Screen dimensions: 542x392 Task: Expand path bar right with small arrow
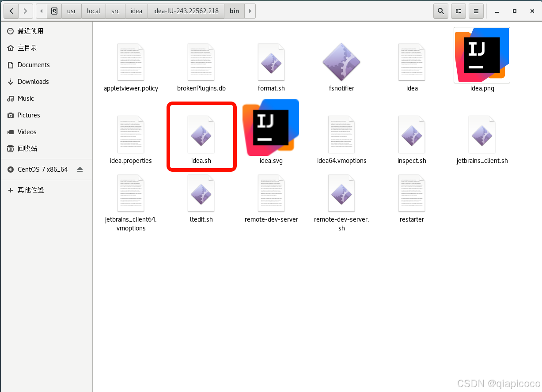pyautogui.click(x=250, y=11)
